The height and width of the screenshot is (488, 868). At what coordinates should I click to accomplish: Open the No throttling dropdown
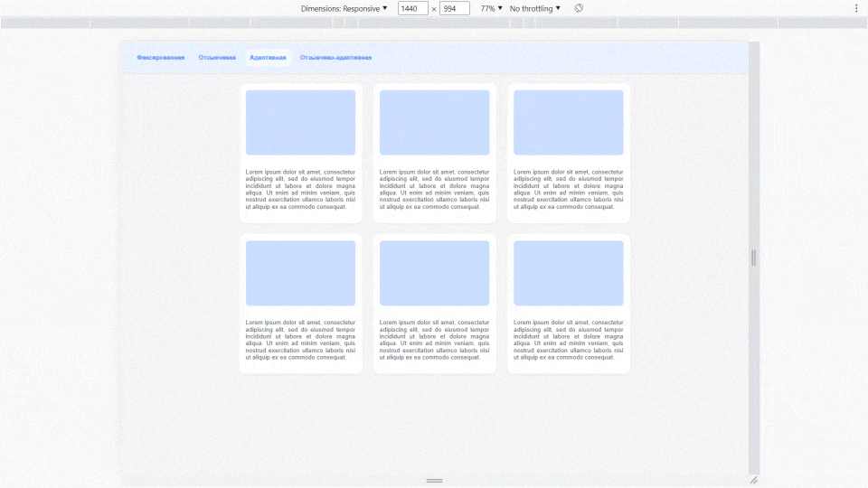534,8
